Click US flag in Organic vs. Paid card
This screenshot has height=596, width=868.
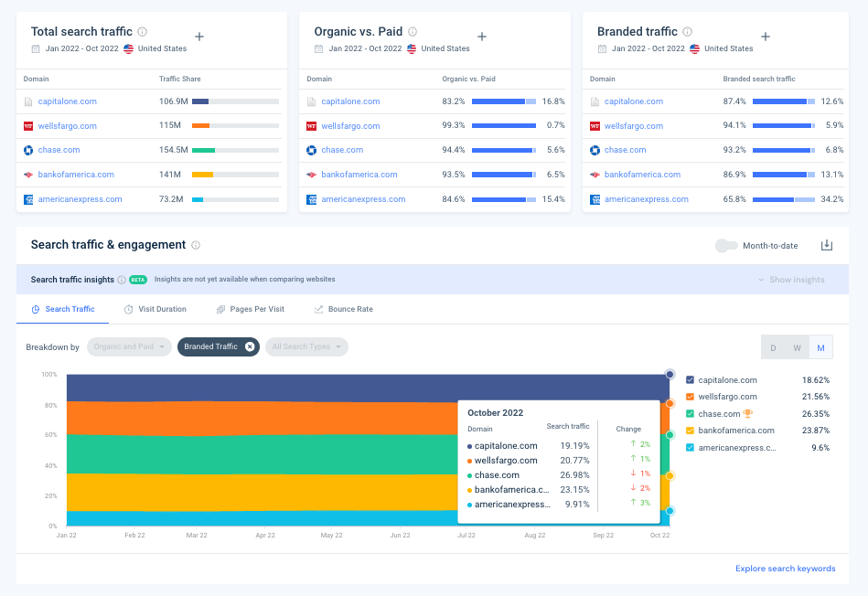tap(412, 48)
